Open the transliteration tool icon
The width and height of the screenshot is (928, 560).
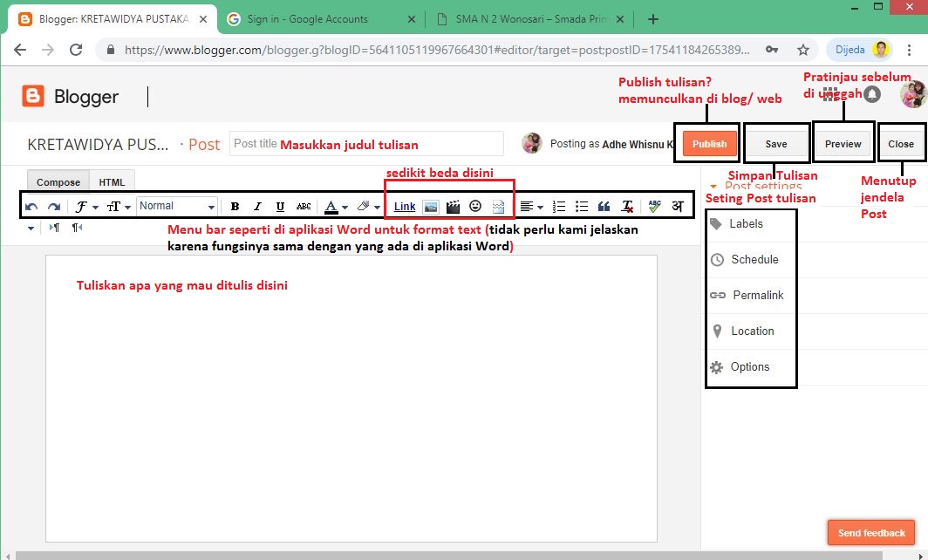click(x=678, y=206)
